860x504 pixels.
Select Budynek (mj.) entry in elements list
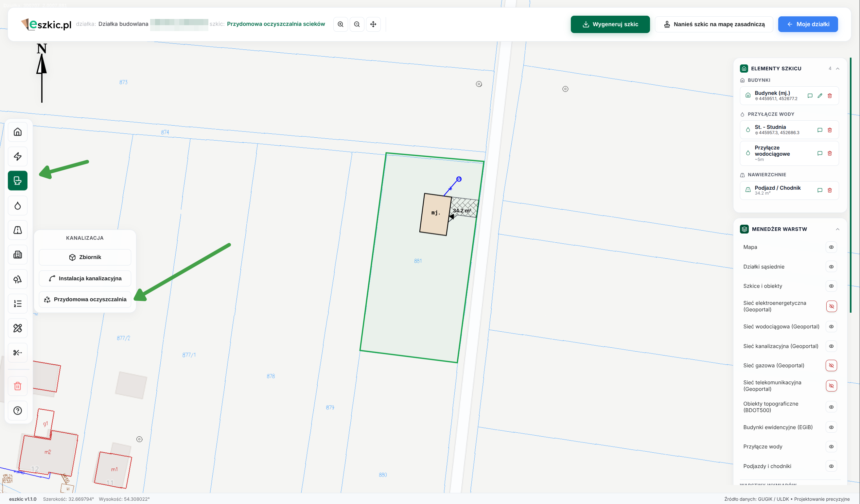coord(789,96)
